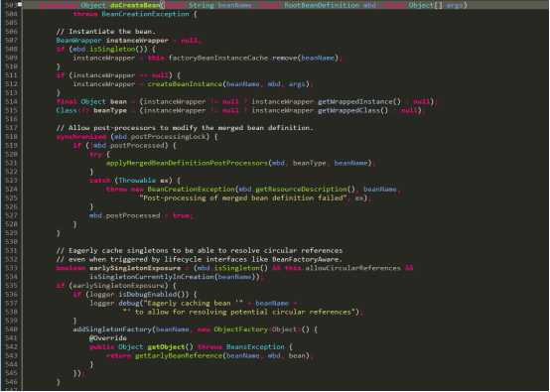Click the 'to allow for resolving potential circular references' string

pos(240,312)
